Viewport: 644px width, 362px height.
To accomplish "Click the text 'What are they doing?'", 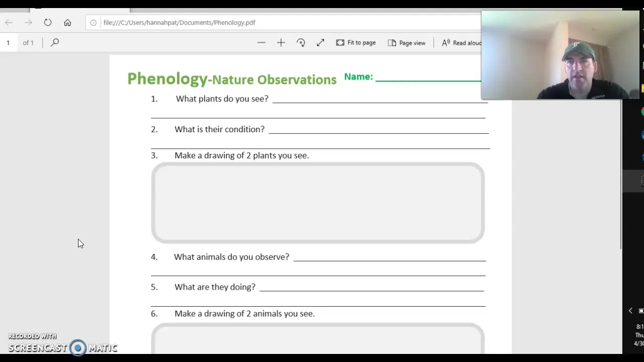I will point(215,288).
